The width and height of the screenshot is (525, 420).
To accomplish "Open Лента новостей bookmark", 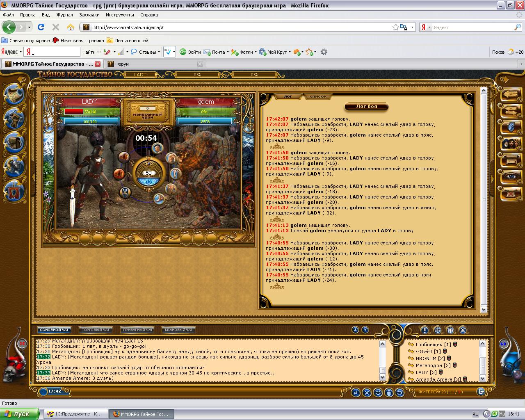I will click(128, 41).
